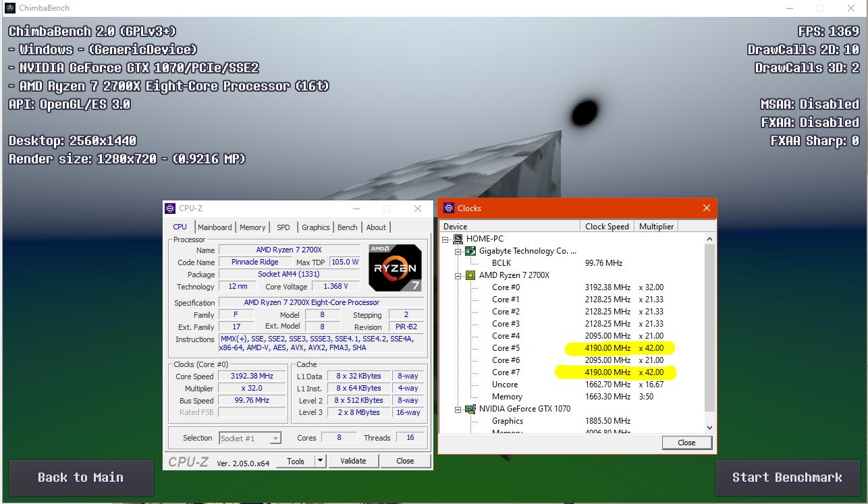This screenshot has height=504, width=868.
Task: Close the Clocks window with the X
Action: [707, 208]
